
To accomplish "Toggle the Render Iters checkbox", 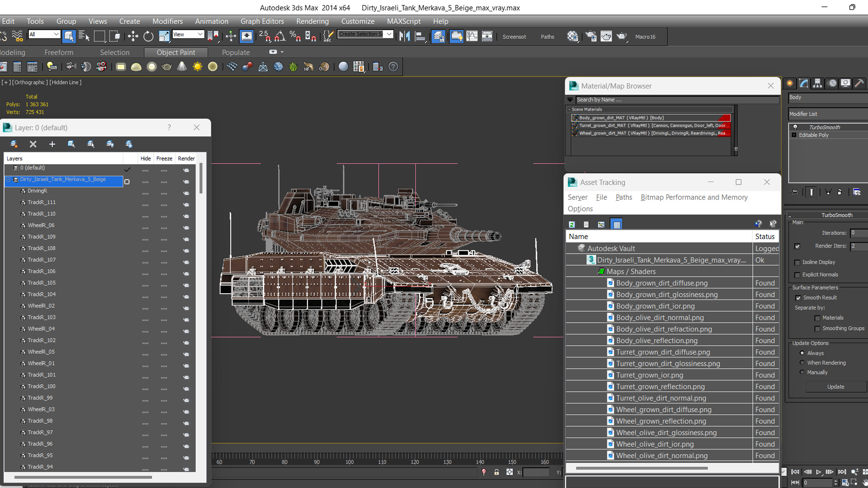I will point(797,246).
